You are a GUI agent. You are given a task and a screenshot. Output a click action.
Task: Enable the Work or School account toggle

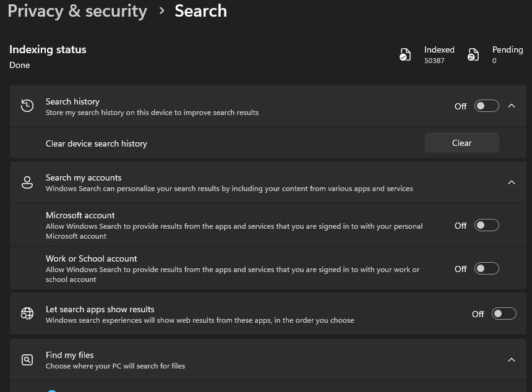coord(486,268)
